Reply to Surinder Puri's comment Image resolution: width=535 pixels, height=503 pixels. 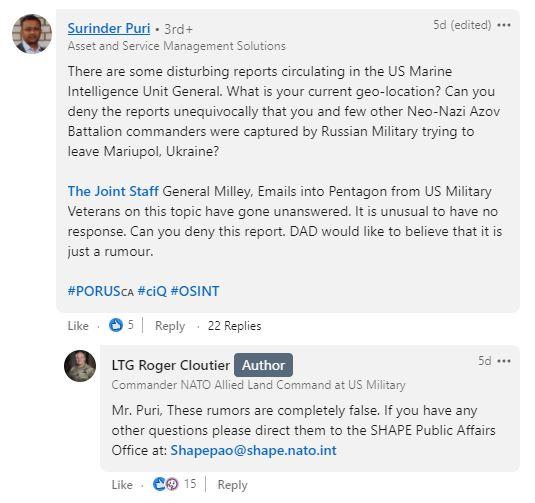(x=170, y=326)
